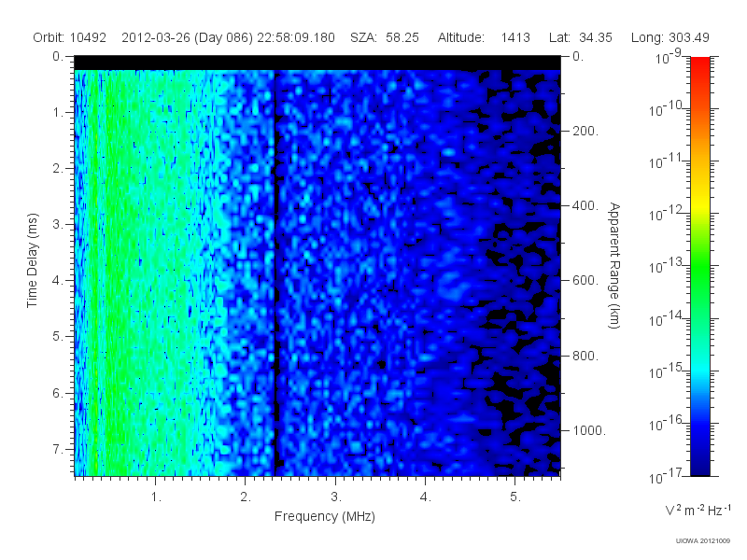Click the Time Delay (ms) axis title

pyautogui.click(x=32, y=260)
